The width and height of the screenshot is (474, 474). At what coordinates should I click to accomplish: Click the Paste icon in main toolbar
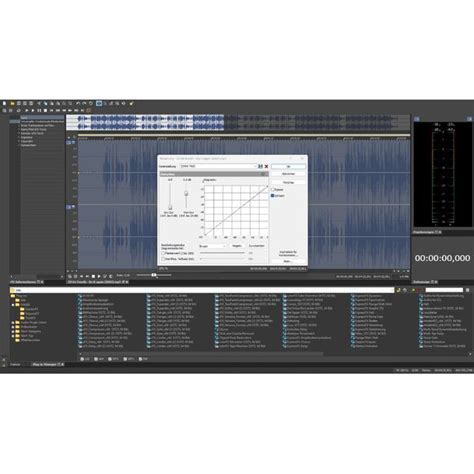pos(52,104)
